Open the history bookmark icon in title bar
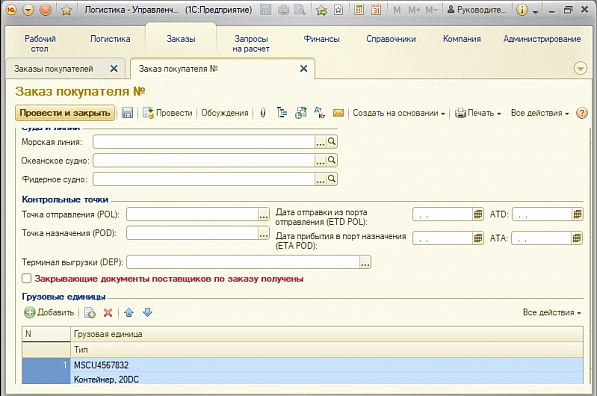 click(338, 10)
